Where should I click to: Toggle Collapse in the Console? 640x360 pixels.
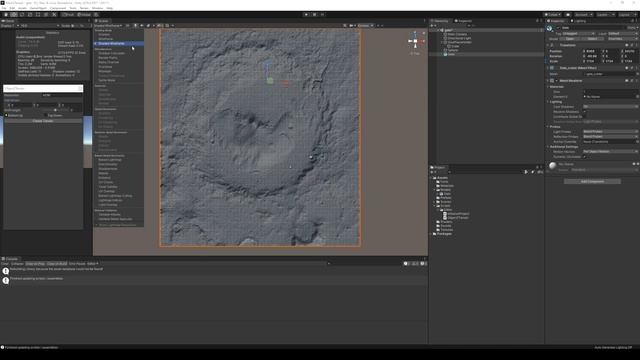pyautogui.click(x=17, y=264)
